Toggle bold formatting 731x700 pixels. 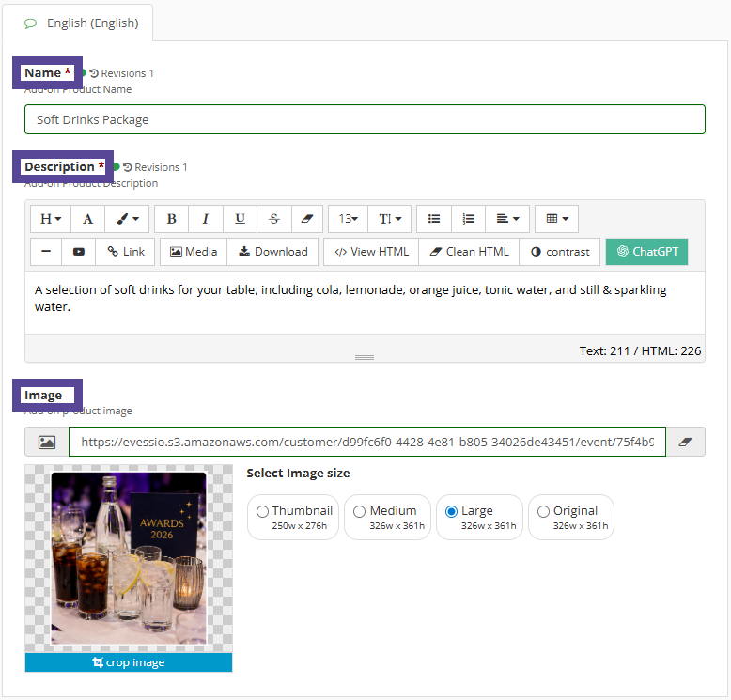click(x=172, y=219)
